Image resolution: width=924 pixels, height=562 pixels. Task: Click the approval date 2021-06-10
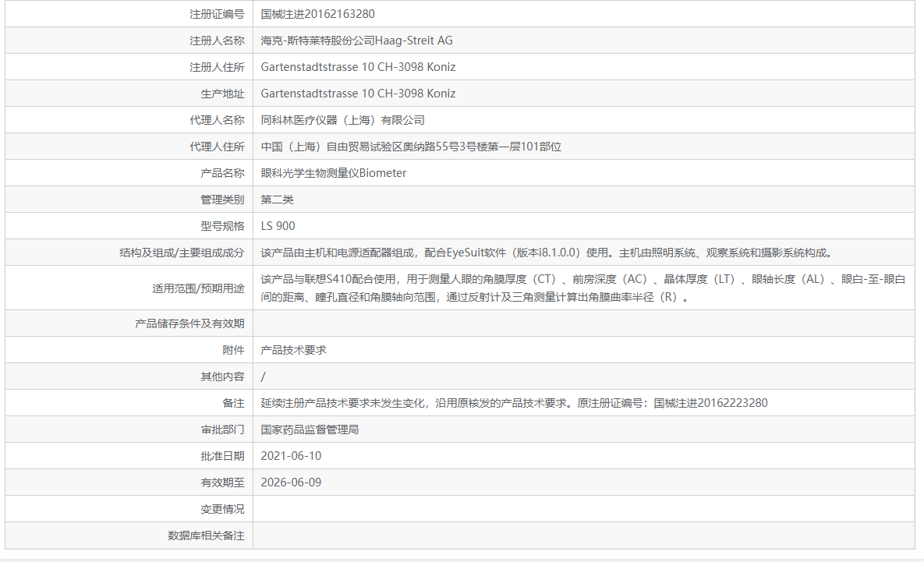pyautogui.click(x=291, y=456)
